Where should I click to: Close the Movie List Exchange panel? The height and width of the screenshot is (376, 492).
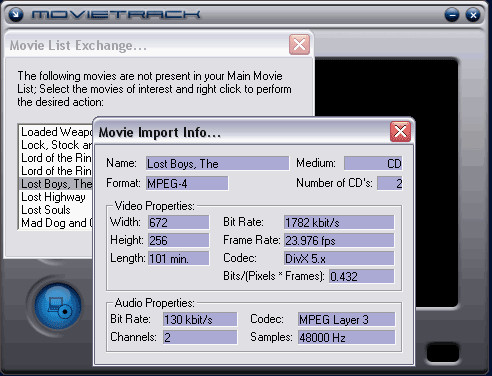(x=299, y=44)
